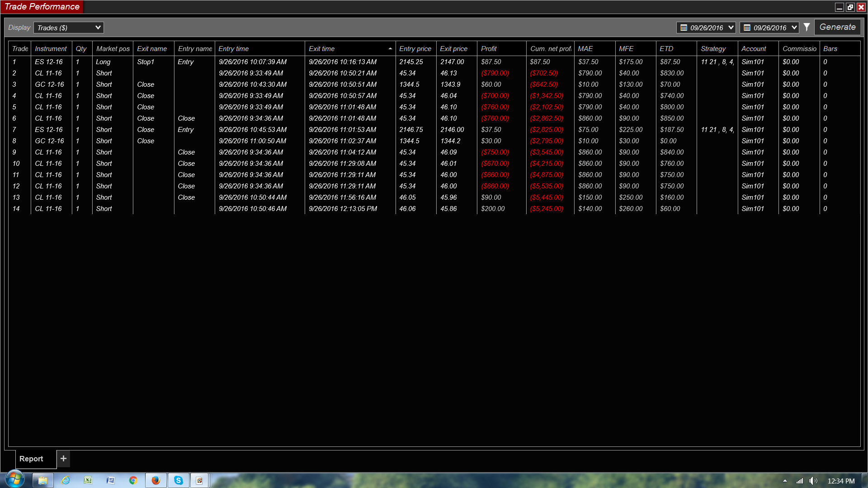
Task: Open Excel from the taskbar
Action: point(88,480)
